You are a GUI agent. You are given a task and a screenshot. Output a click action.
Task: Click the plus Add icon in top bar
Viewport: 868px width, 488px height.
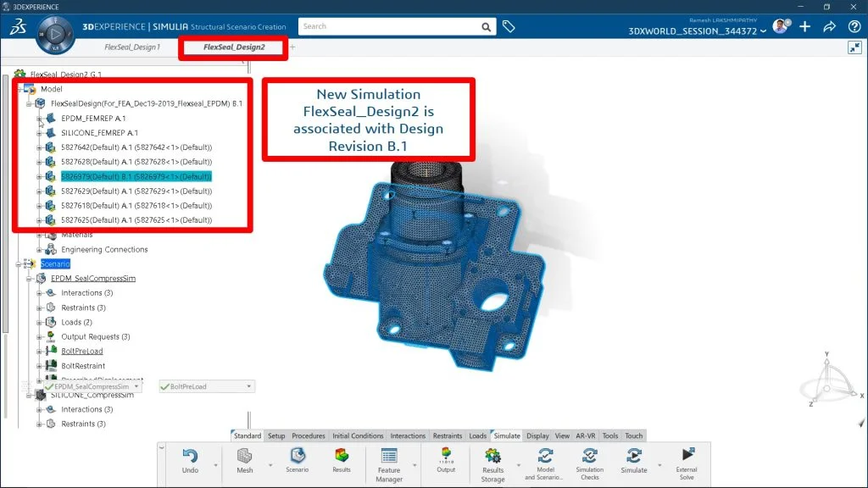coord(805,26)
